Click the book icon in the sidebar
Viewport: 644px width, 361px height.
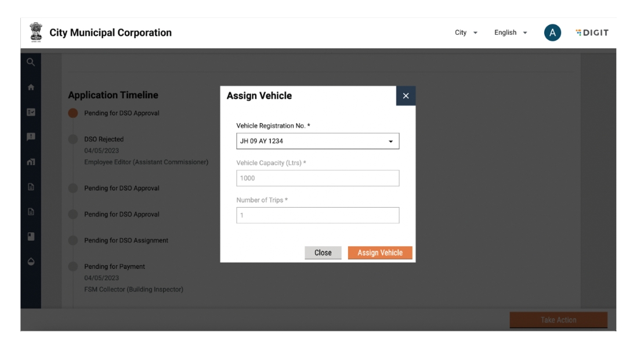tap(31, 237)
